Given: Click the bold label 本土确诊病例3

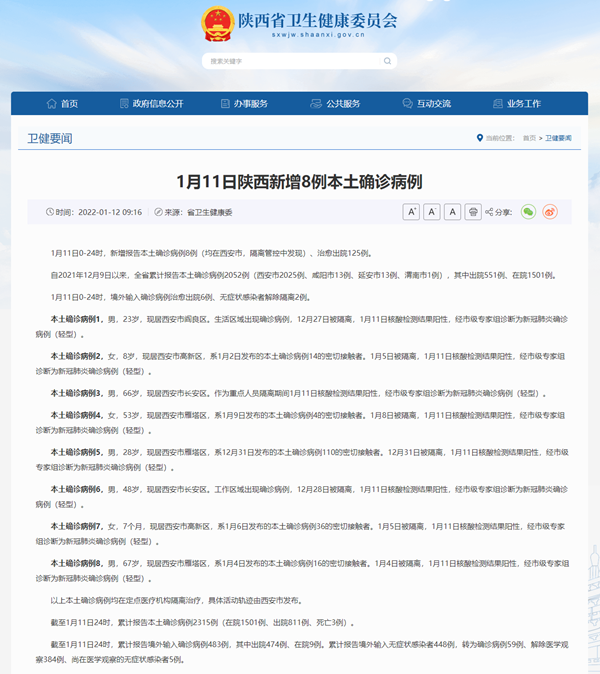Looking at the screenshot, I should tap(77, 393).
